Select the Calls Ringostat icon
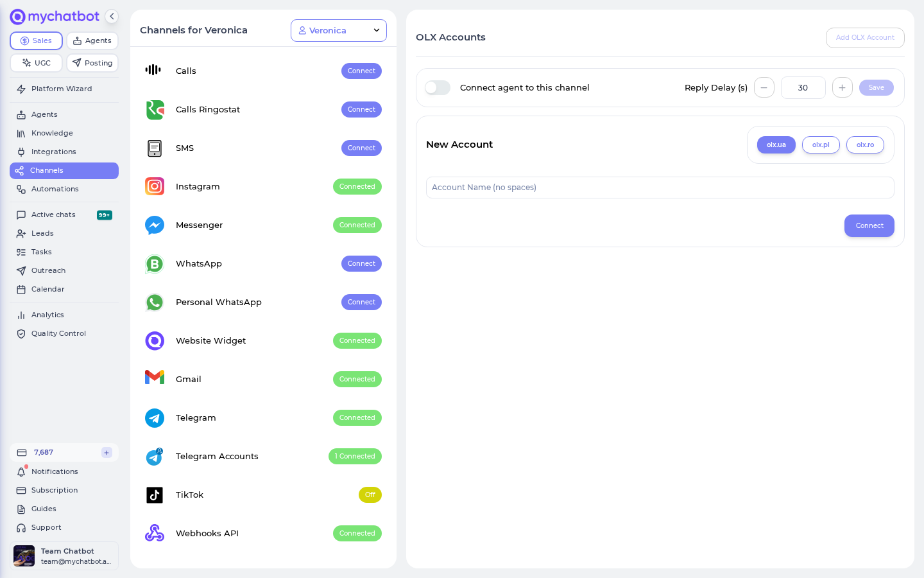Viewport: 924px width, 578px height. [155, 110]
